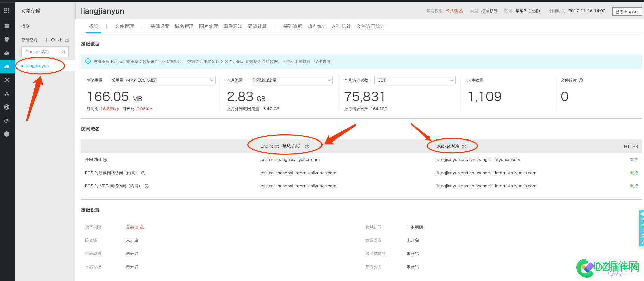Screen dimensions: 644x281
Task: Open 概览 in the left panel
Action: (25, 26)
